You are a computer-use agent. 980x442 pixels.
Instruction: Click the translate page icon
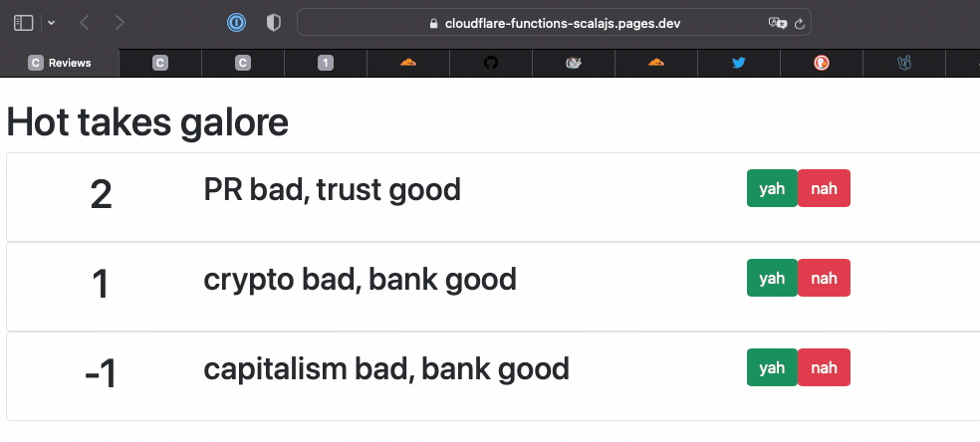click(777, 22)
